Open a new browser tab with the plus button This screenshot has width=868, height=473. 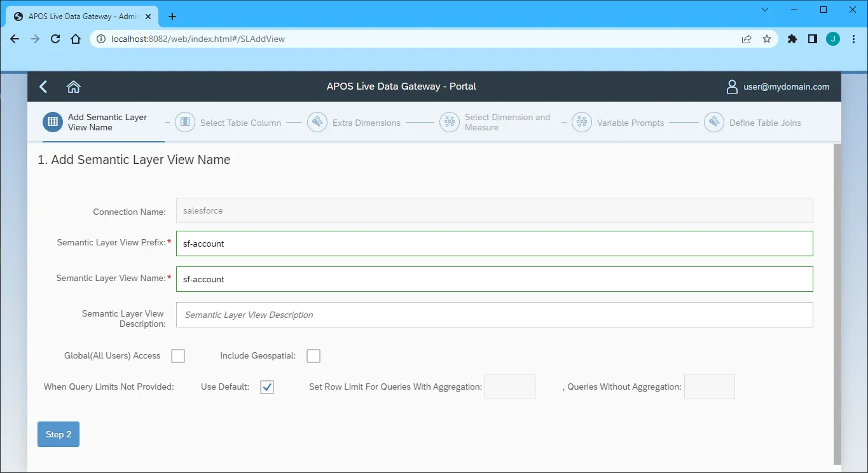(x=172, y=17)
